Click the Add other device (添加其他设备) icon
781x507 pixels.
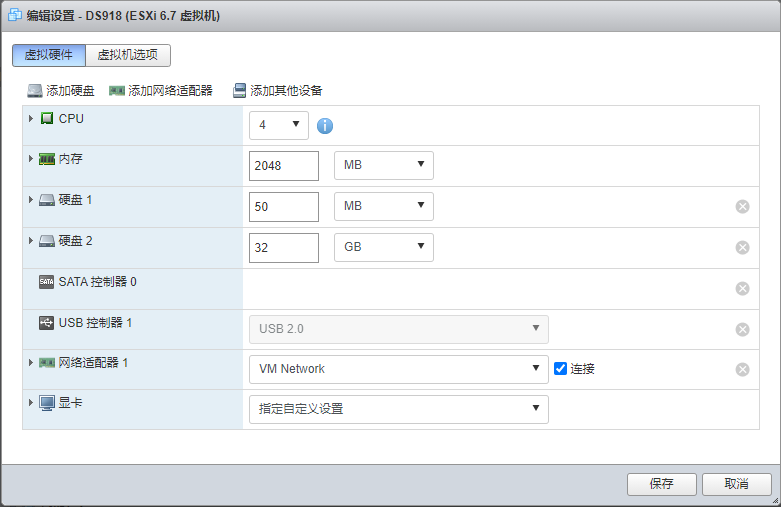coord(240,91)
